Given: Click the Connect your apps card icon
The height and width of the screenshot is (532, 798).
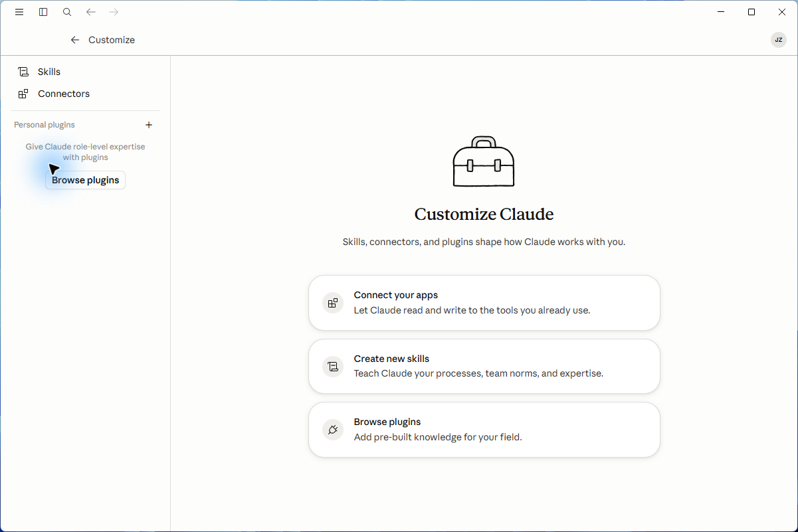Looking at the screenshot, I should (333, 303).
